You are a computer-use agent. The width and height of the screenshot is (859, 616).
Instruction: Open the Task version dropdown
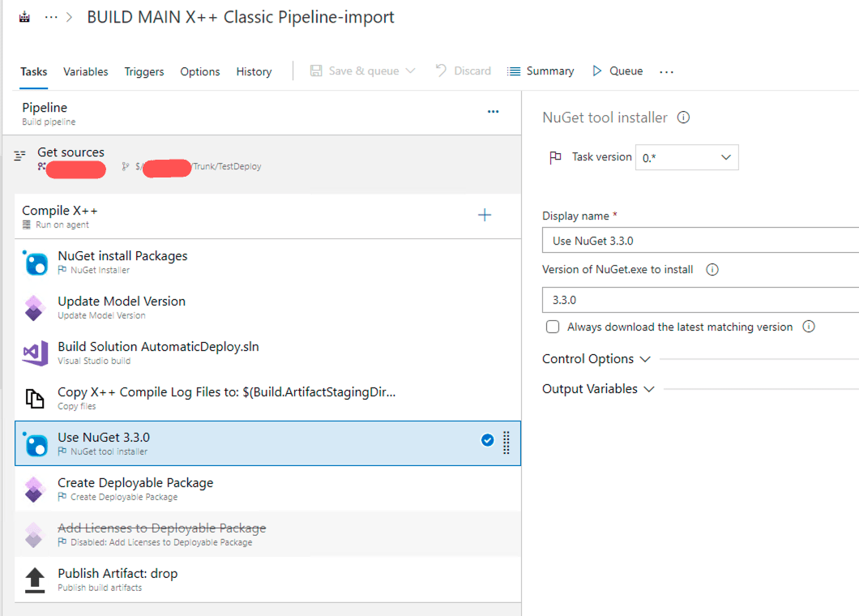(x=687, y=157)
